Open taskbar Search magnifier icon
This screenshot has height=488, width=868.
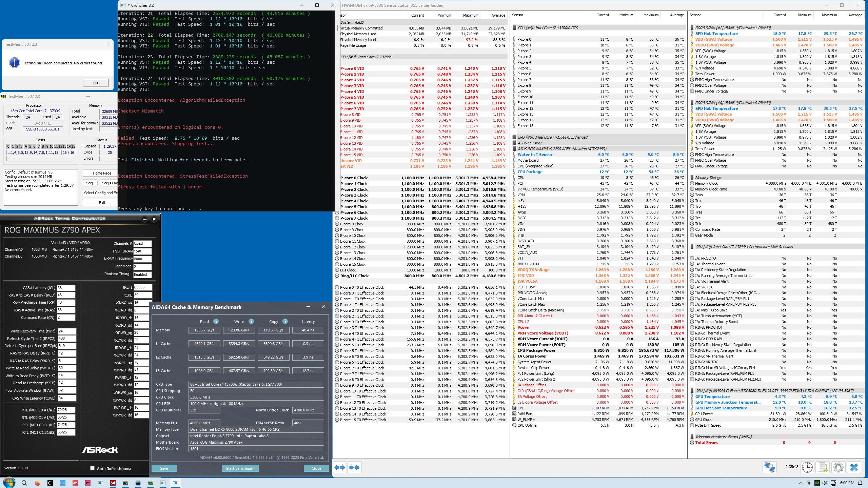pyautogui.click(x=24, y=483)
